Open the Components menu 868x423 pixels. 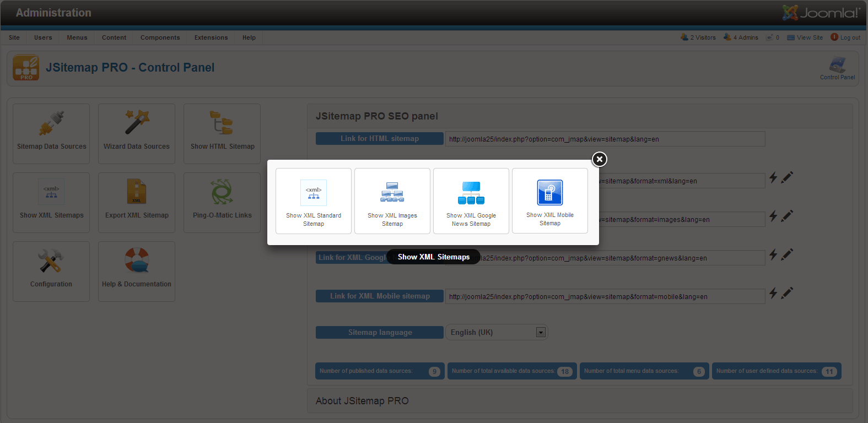(x=160, y=37)
